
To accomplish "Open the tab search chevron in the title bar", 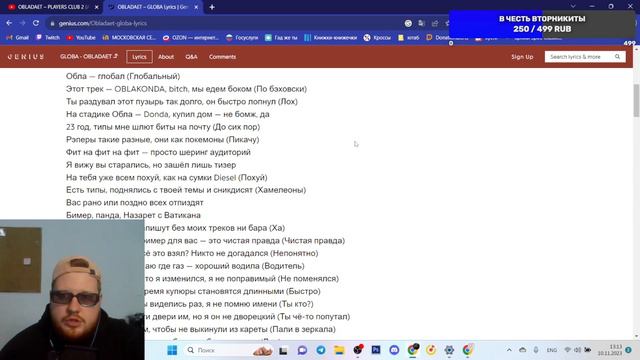I will point(573,7).
